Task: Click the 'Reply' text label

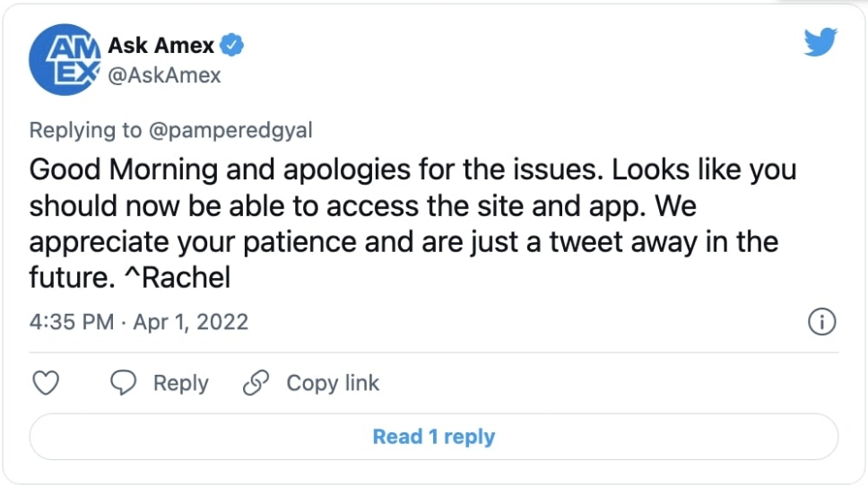Action: click(181, 383)
